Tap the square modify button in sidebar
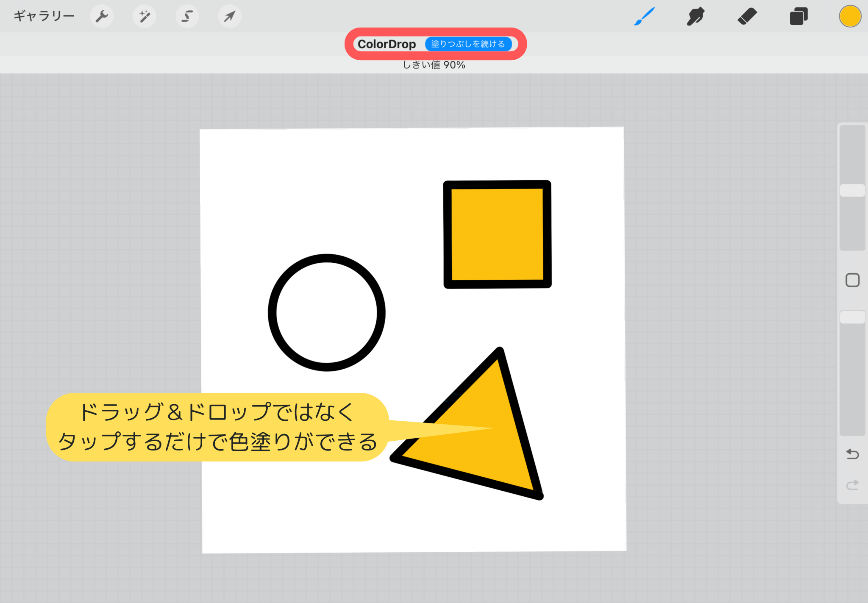868x603 pixels. [852, 280]
